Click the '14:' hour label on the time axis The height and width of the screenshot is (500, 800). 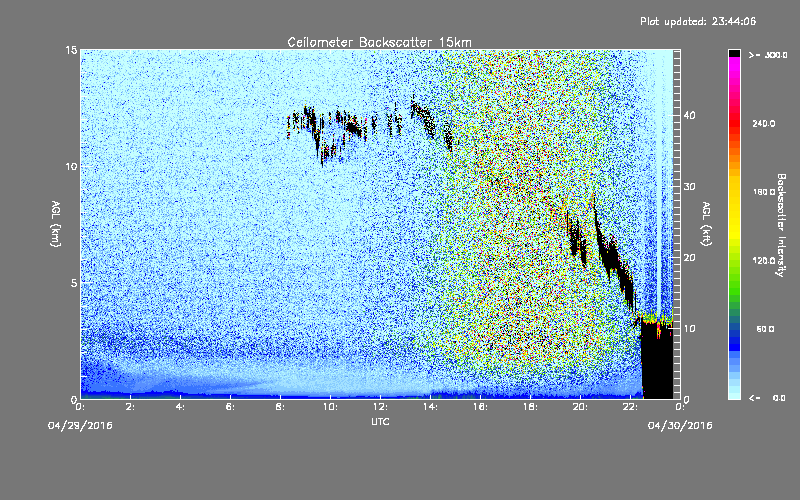pyautogui.click(x=430, y=407)
